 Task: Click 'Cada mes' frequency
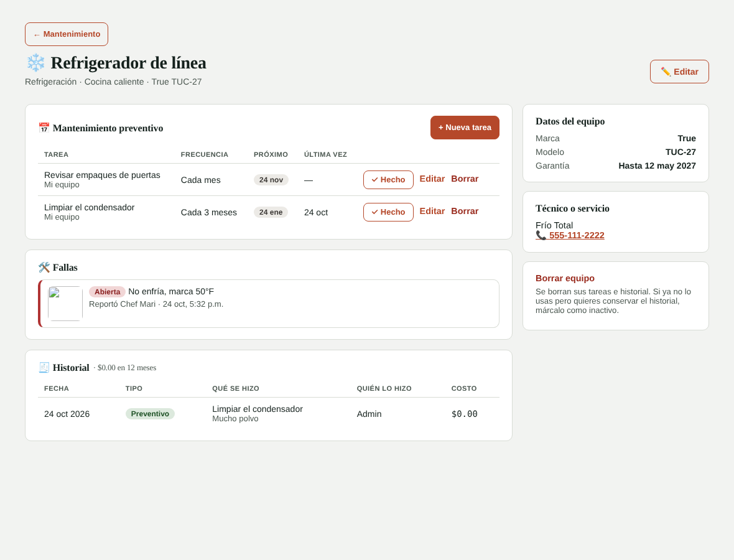[200, 180]
